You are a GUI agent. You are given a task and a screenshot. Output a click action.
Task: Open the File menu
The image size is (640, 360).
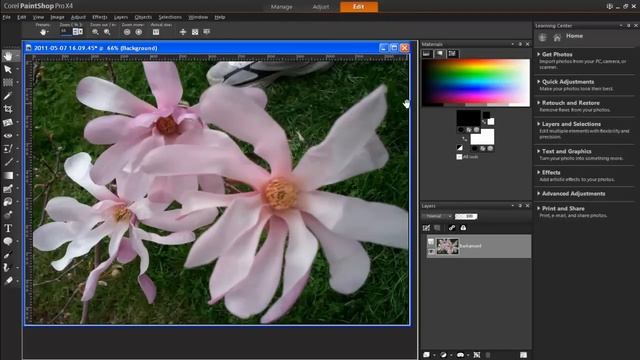7,17
